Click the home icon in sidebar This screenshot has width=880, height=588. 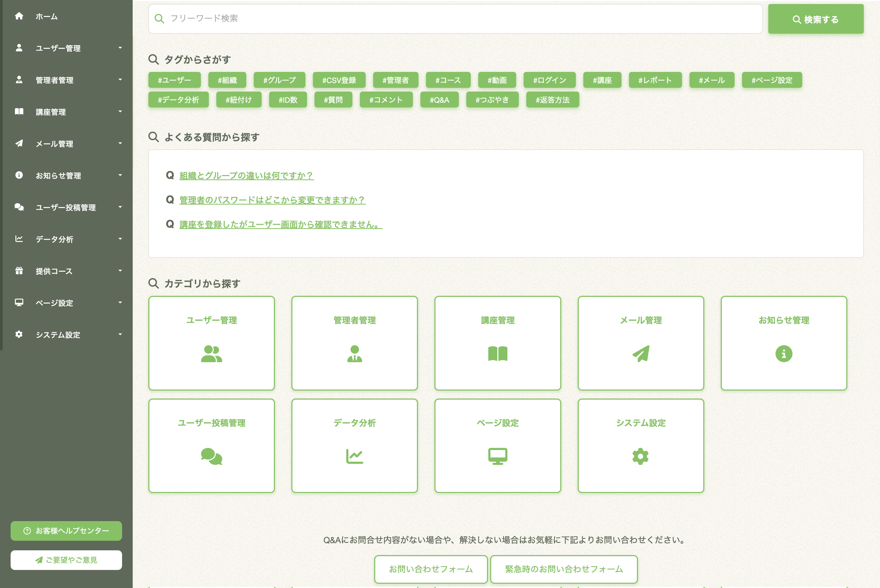tap(19, 16)
